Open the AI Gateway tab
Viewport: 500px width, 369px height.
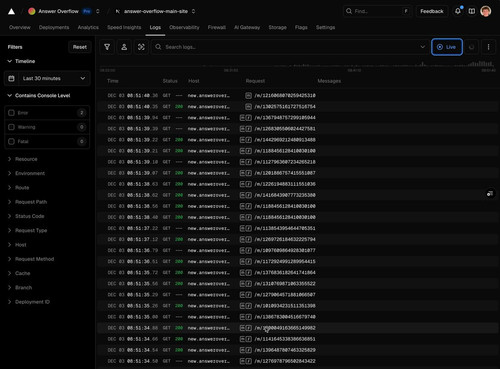coord(247,27)
